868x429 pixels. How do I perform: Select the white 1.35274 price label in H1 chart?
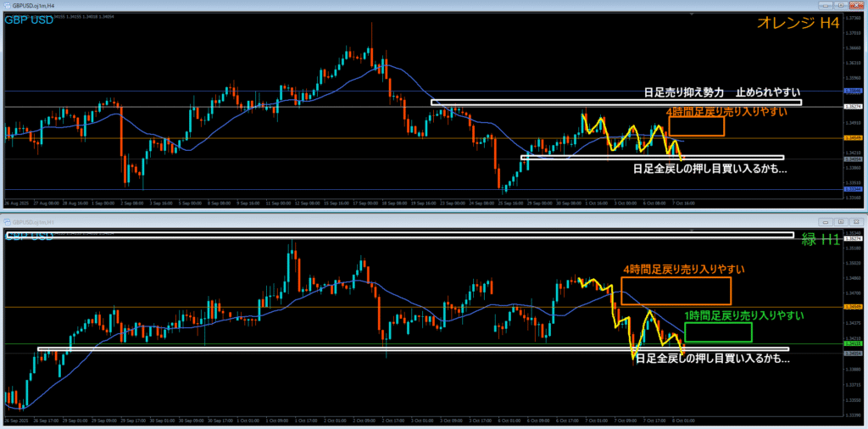(x=852, y=238)
